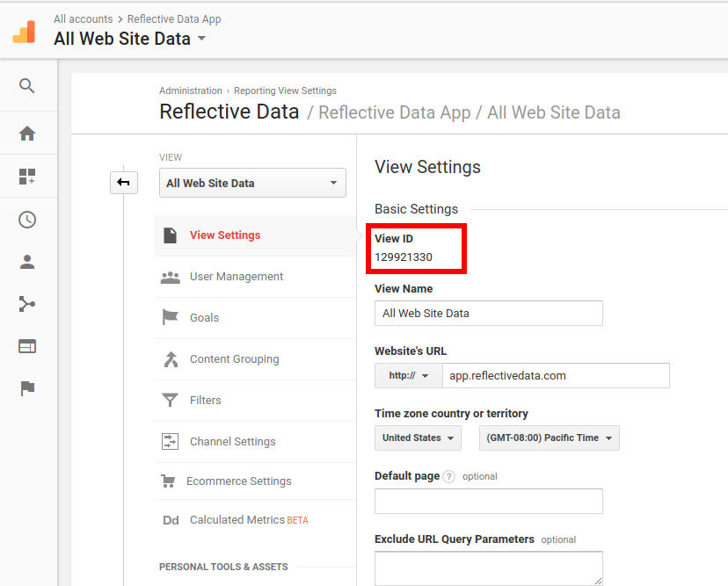Select View Settings menu item
Viewport: 728px width, 586px height.
(x=255, y=235)
